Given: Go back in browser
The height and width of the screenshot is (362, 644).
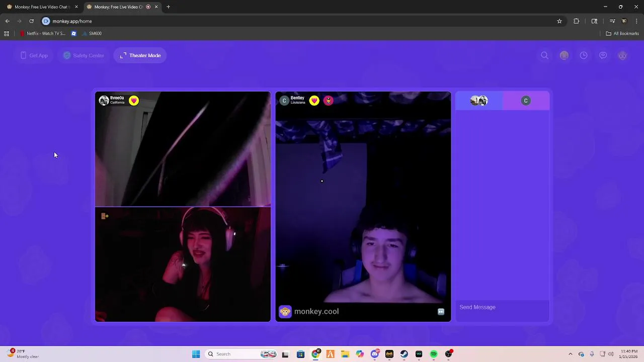Looking at the screenshot, I should tap(7, 21).
